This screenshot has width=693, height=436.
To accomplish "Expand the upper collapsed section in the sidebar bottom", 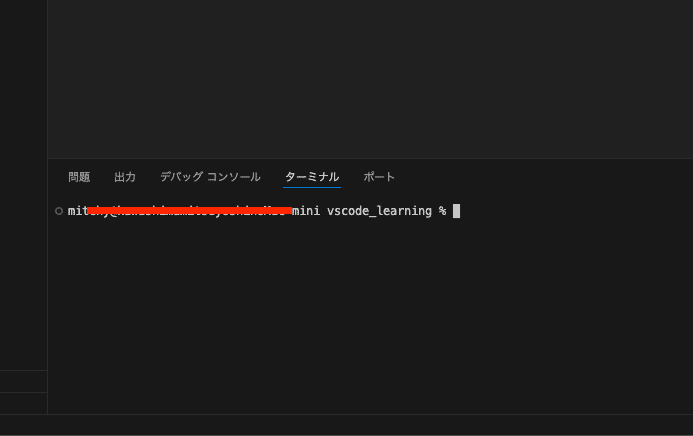I will tap(23, 381).
